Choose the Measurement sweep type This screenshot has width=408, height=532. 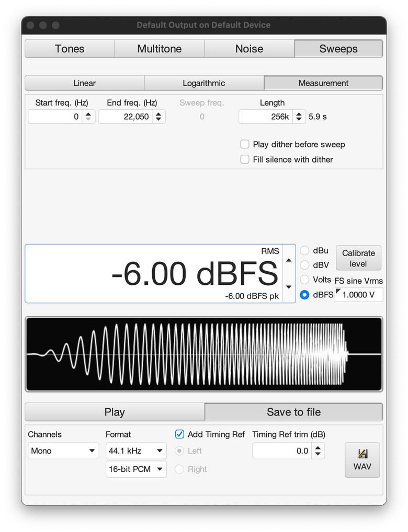coord(323,83)
